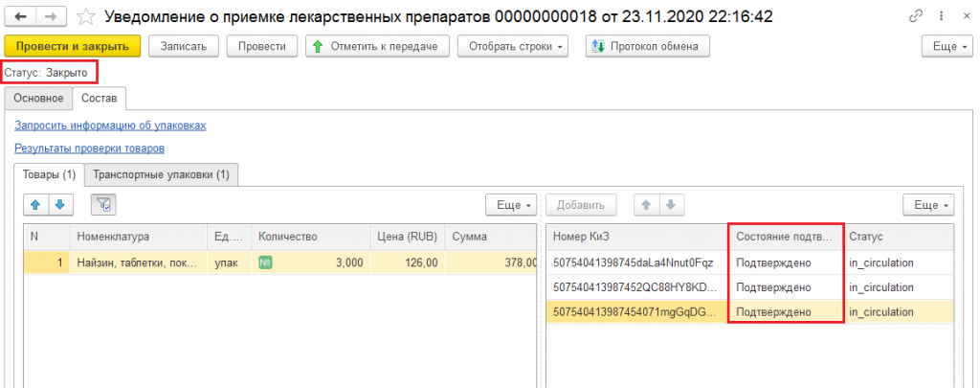The width and height of the screenshot is (980, 388).
Task: Click the Статус column header in KiZ table
Action: [x=899, y=237]
